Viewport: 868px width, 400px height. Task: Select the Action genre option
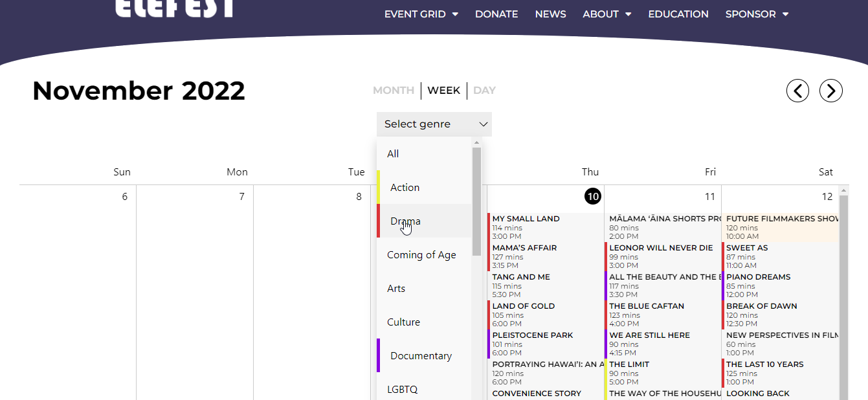point(405,188)
